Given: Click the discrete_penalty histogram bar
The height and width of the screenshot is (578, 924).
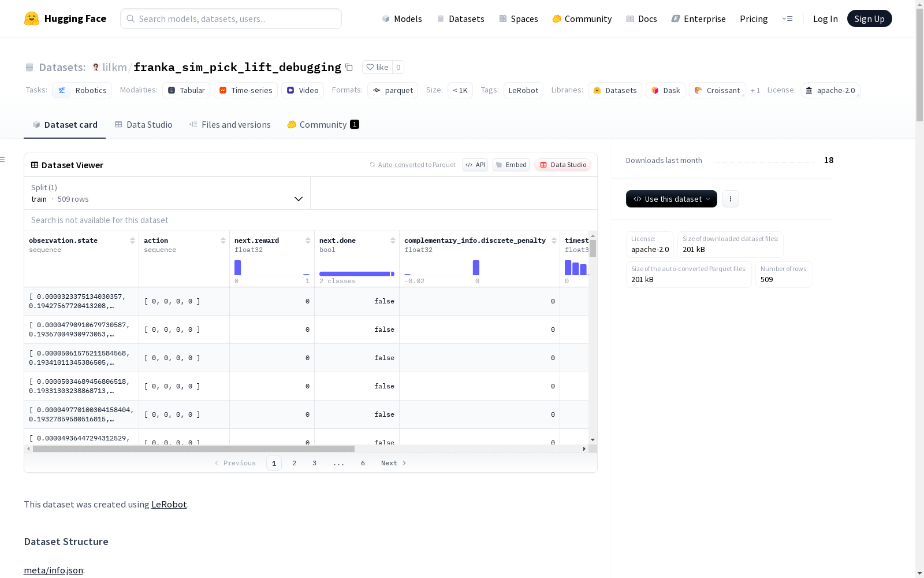Looking at the screenshot, I should point(476,268).
